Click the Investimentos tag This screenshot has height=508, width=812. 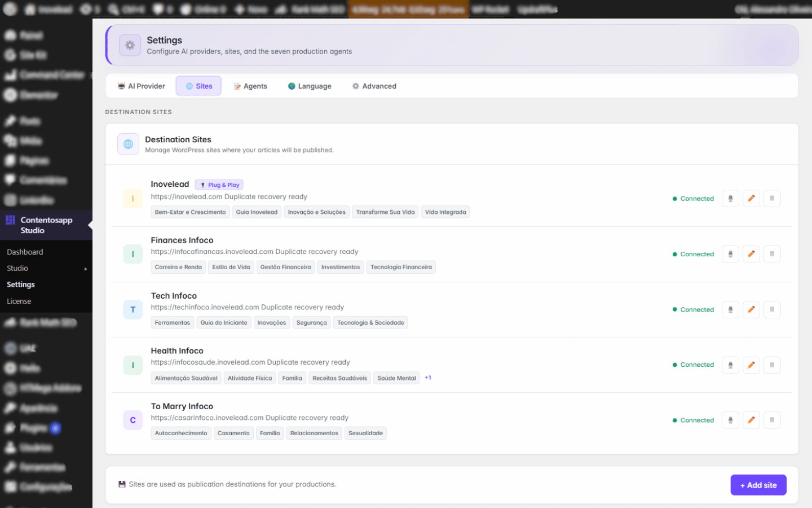[341, 267]
